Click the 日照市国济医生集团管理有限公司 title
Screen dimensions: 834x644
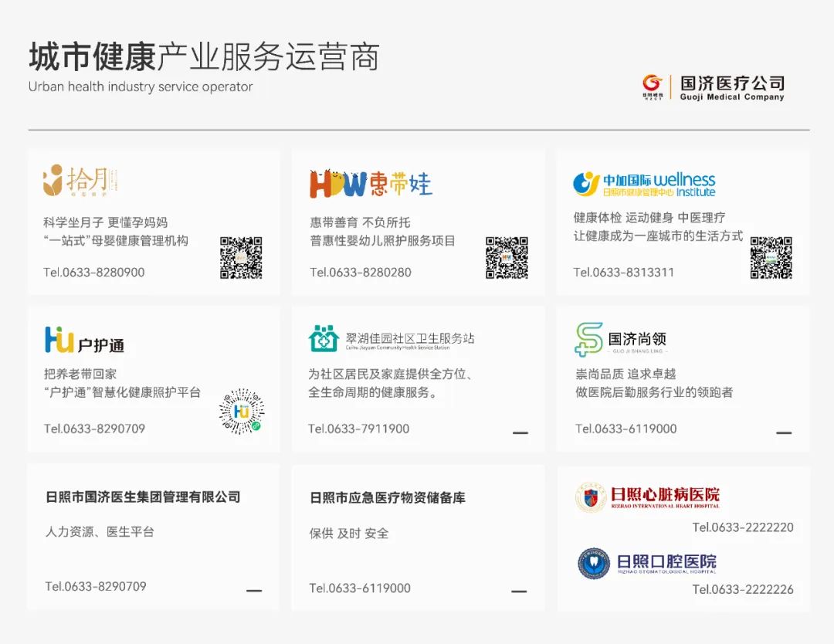click(x=143, y=497)
